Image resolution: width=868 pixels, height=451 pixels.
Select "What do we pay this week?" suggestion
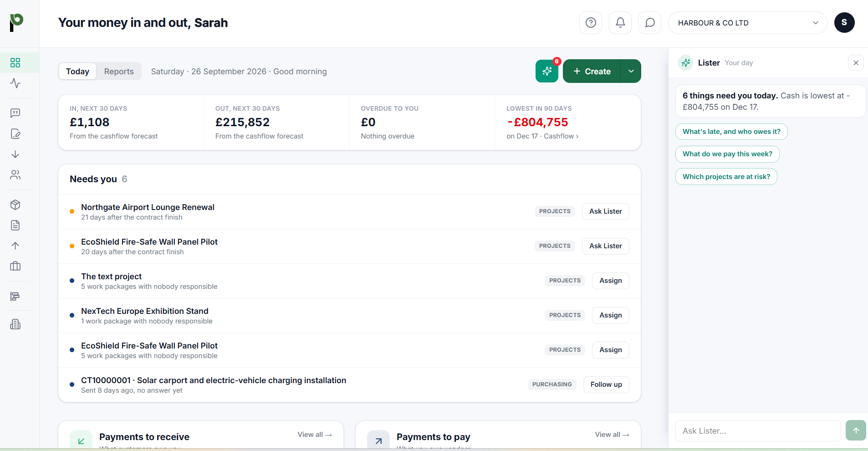coord(727,154)
